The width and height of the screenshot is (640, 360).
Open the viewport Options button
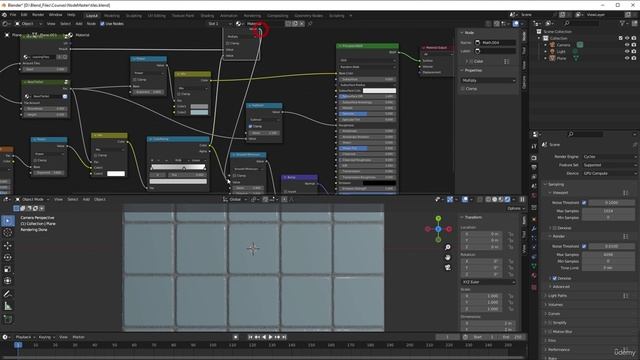(516, 208)
